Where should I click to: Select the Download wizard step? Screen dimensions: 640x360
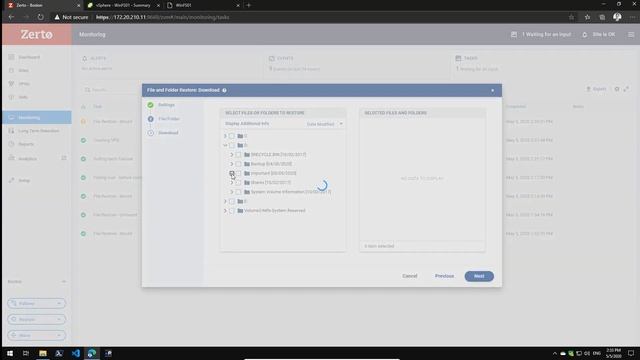coord(168,133)
